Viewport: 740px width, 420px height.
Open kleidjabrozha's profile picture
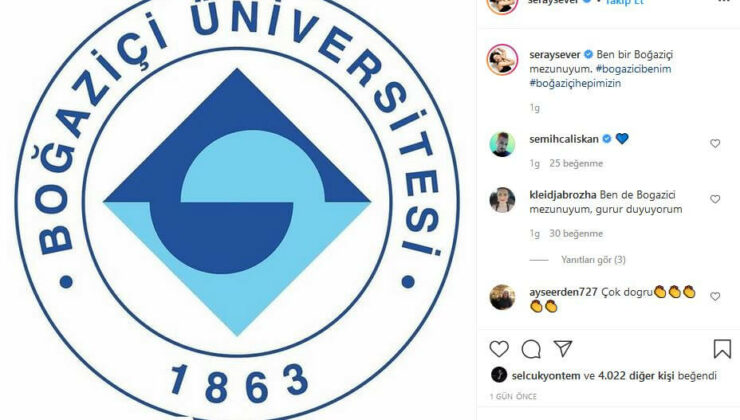[502, 200]
